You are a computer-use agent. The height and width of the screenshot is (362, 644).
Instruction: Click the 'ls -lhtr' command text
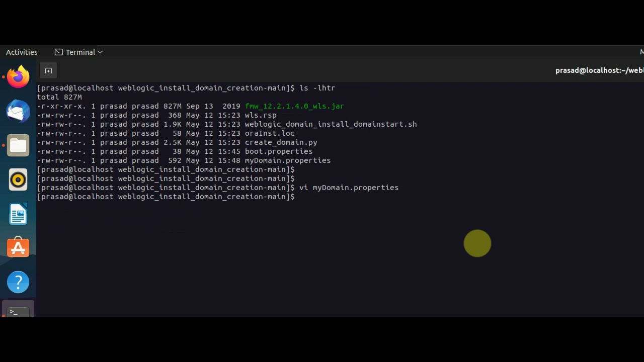coord(317,88)
